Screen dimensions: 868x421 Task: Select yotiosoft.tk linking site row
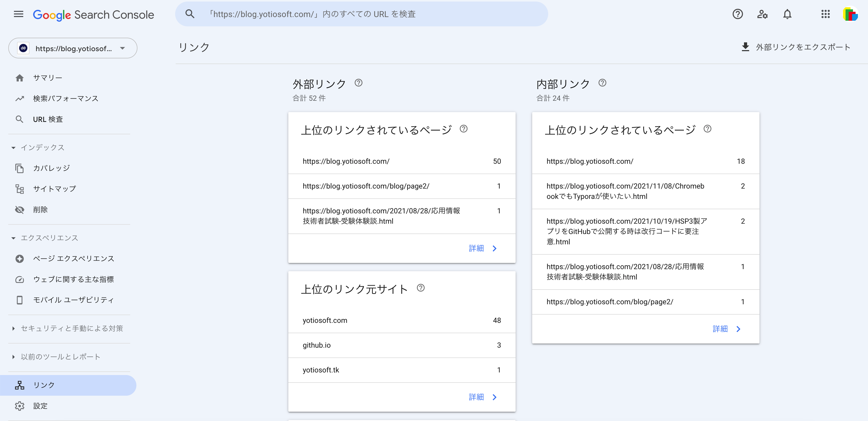[x=402, y=370]
